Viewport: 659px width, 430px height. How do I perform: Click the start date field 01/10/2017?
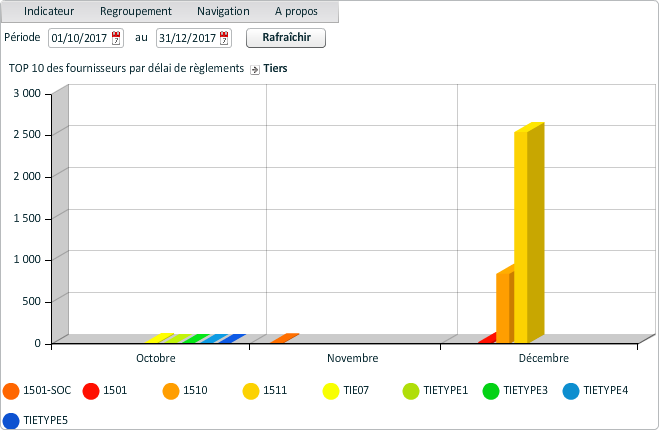click(x=86, y=38)
